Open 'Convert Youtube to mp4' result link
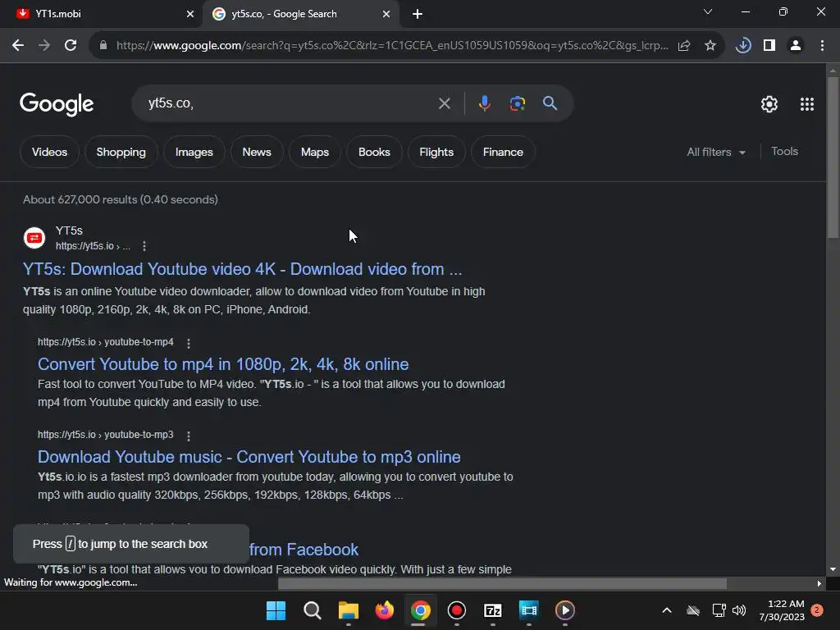 (223, 364)
